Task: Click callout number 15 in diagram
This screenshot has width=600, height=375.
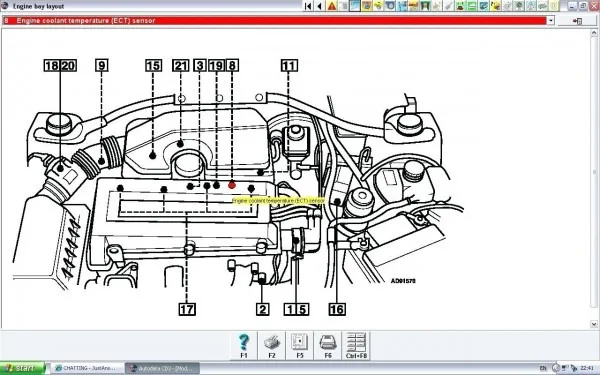Action: [x=153, y=65]
